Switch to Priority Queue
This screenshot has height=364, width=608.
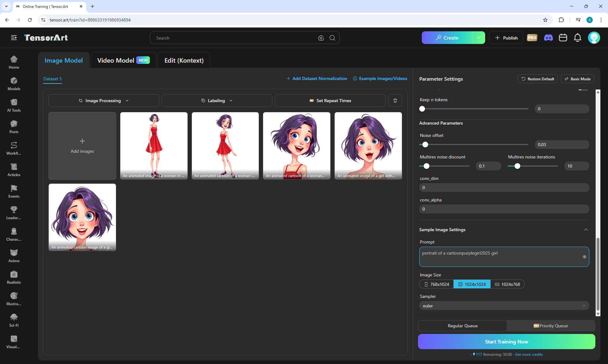click(551, 326)
